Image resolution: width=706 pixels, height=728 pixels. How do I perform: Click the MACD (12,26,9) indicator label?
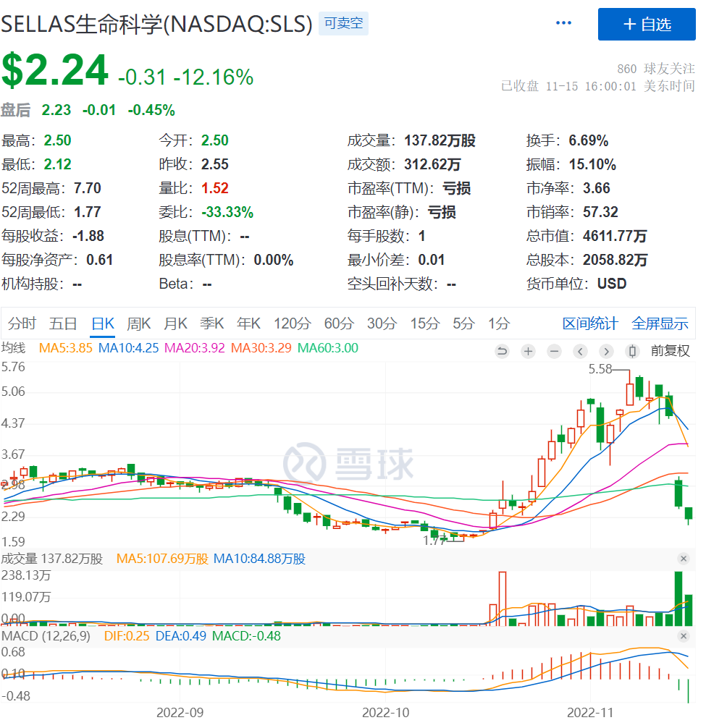pos(46,636)
